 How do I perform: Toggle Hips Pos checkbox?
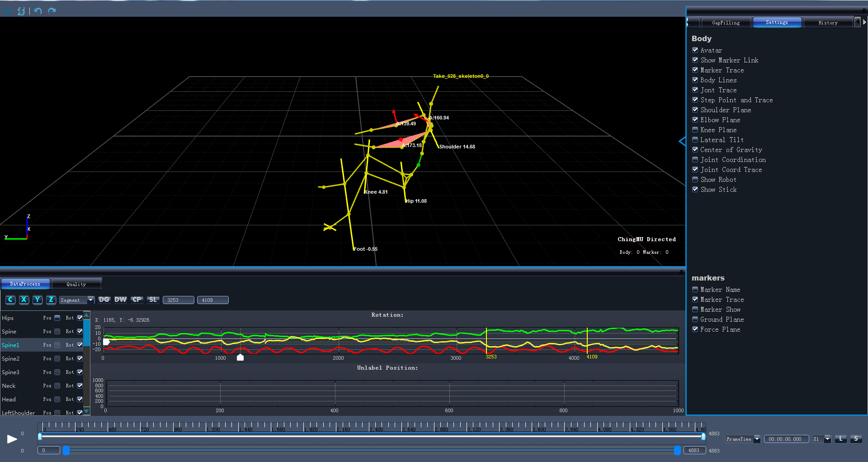57,318
